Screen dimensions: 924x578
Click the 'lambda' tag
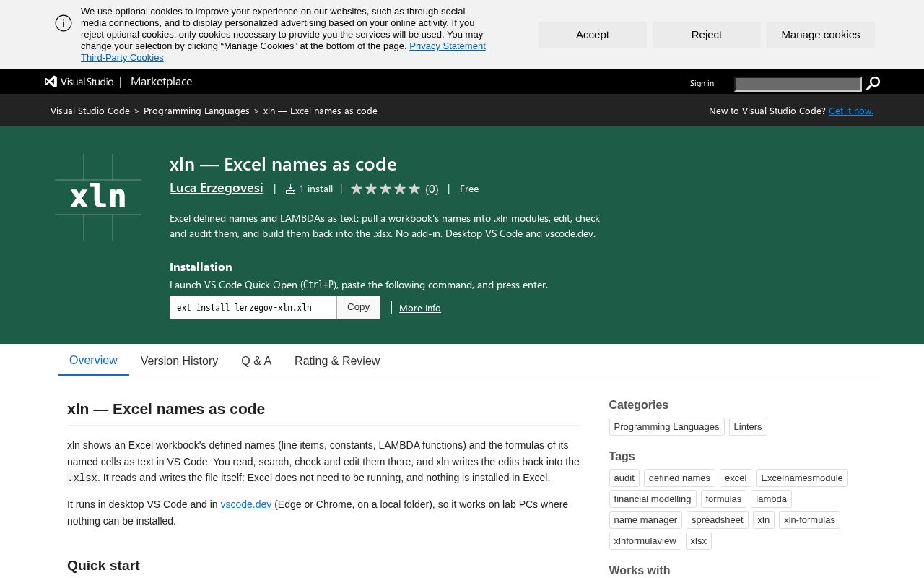click(771, 499)
